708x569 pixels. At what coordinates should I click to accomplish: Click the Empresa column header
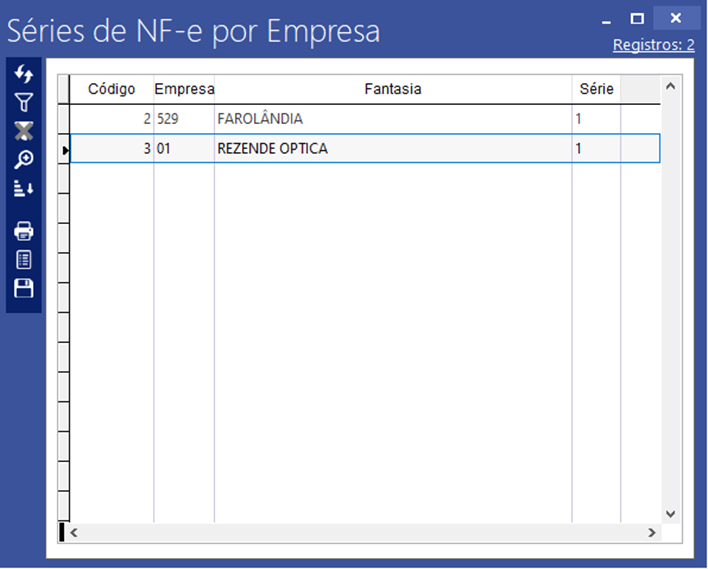tap(184, 89)
